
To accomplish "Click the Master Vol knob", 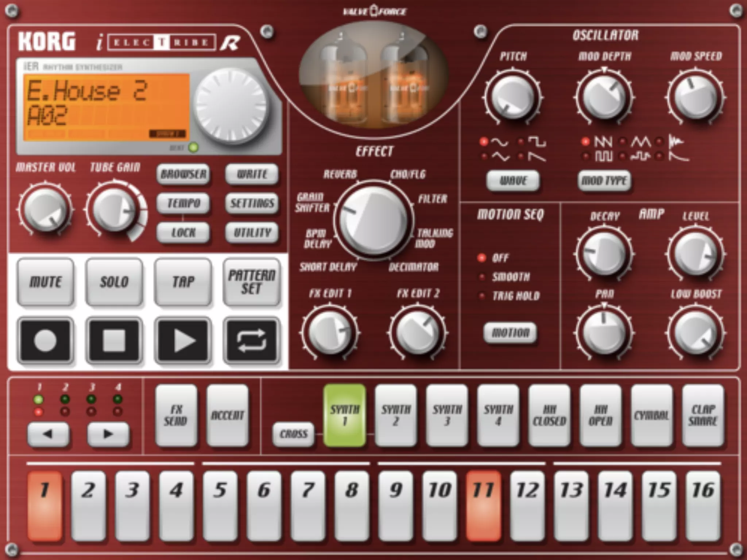I will tap(45, 210).
